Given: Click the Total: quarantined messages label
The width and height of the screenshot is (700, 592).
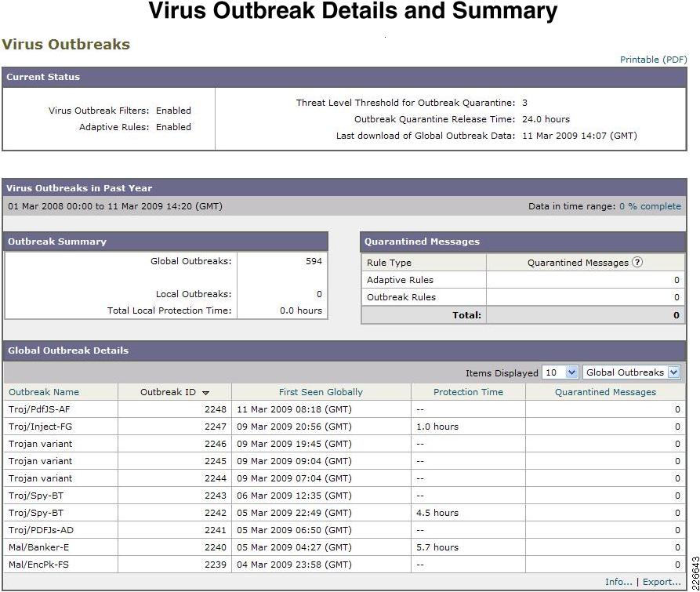Looking at the screenshot, I should pos(466,315).
